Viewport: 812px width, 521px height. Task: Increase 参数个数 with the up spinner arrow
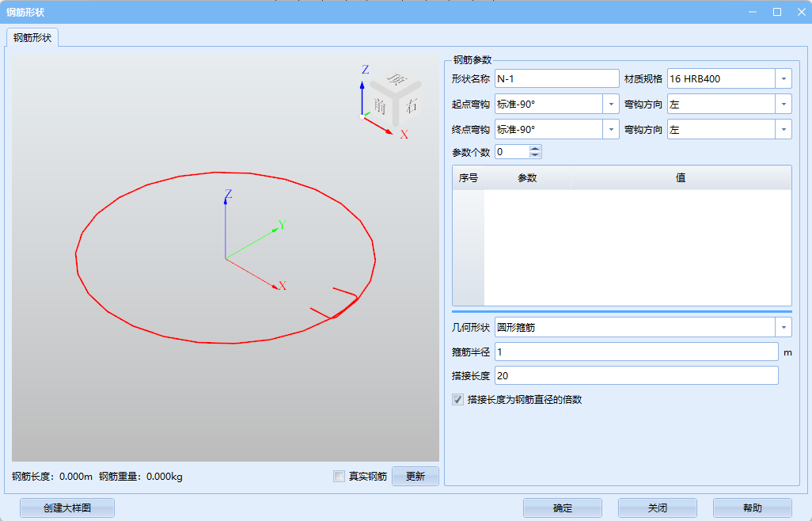(x=535, y=148)
